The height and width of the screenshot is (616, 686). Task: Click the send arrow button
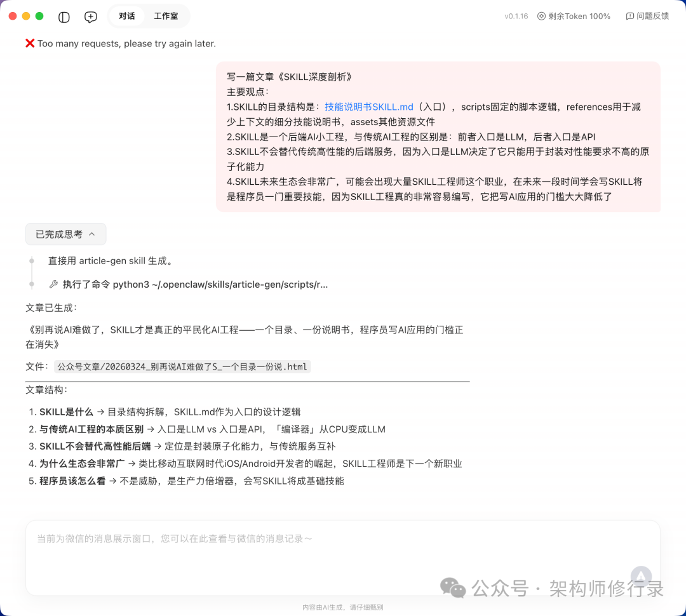[641, 577]
